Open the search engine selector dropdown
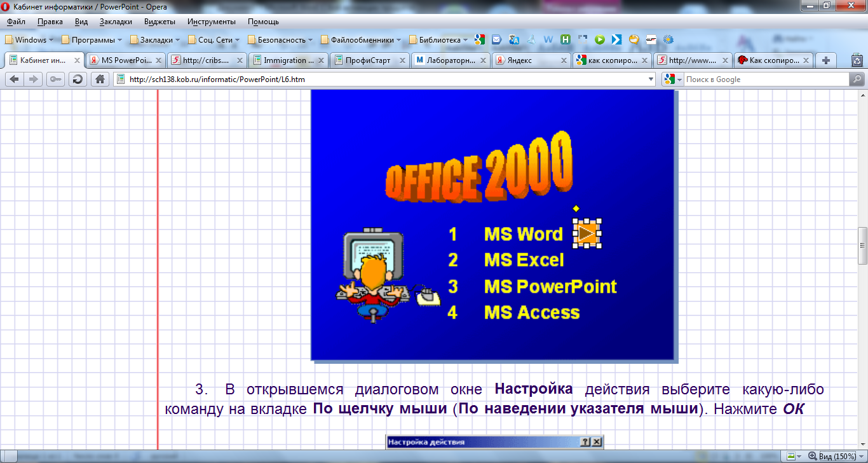Image resolution: width=868 pixels, height=463 pixels. (x=679, y=79)
